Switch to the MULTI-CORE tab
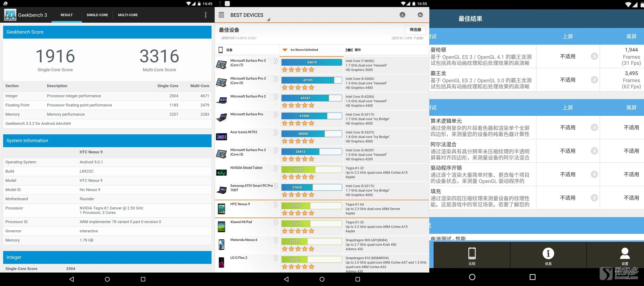Screen dimensions: 644x286 (x=128, y=15)
